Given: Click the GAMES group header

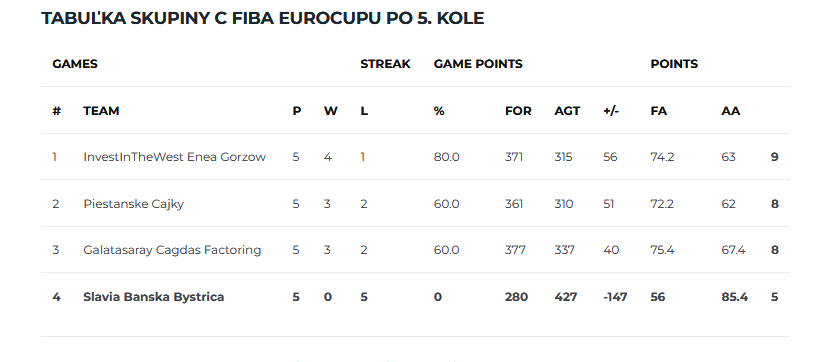Looking at the screenshot, I should click(75, 64).
